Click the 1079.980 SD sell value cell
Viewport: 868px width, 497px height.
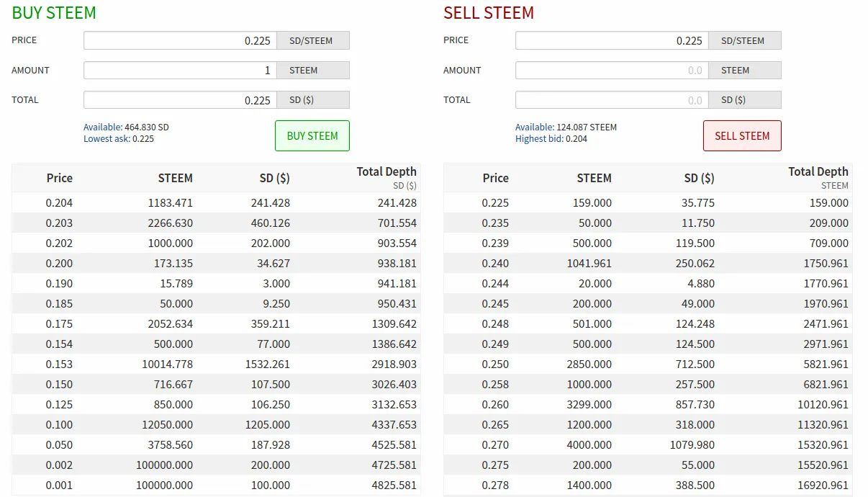pos(692,445)
